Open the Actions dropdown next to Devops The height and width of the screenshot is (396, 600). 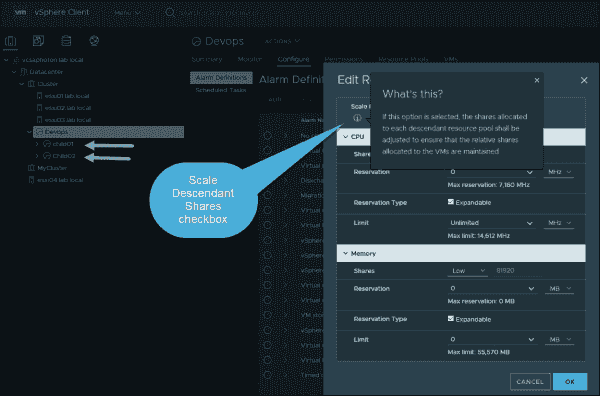[x=282, y=41]
